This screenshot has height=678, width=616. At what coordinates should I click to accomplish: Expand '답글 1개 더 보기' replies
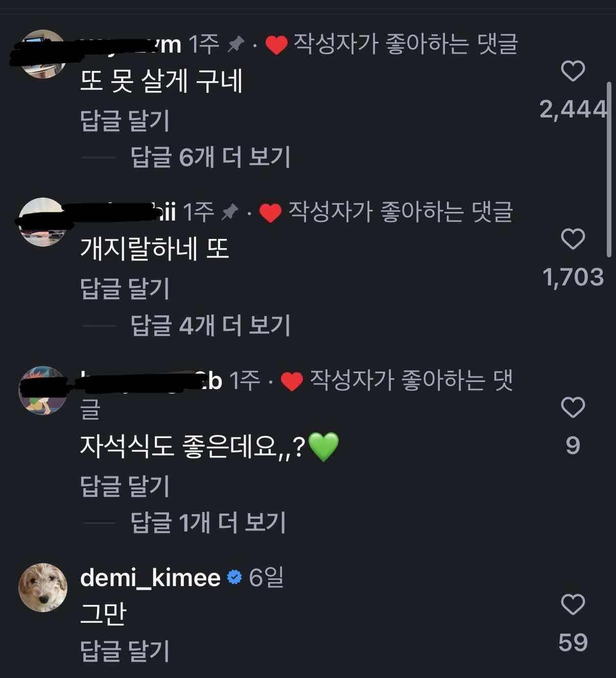[x=208, y=522]
